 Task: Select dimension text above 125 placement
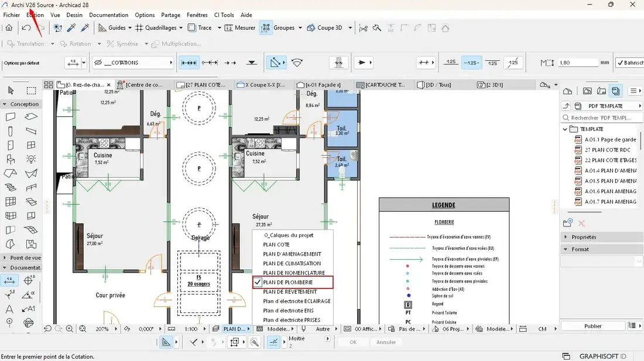(451, 63)
